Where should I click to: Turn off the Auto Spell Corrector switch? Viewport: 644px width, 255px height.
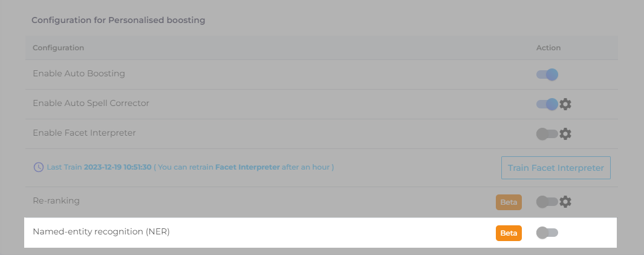[x=547, y=104]
